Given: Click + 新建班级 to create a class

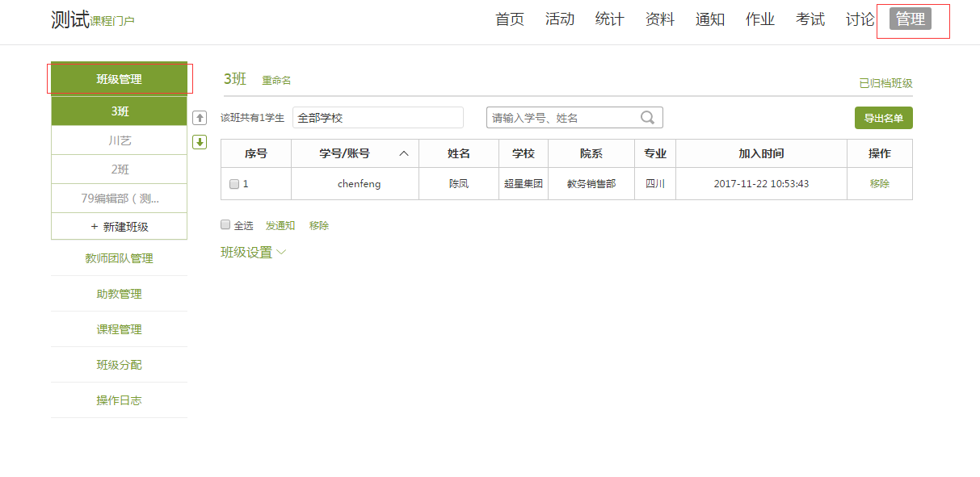Looking at the screenshot, I should click(120, 227).
